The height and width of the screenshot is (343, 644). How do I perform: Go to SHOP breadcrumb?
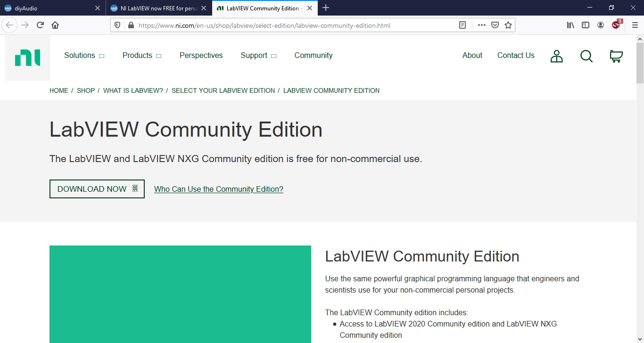(x=86, y=90)
